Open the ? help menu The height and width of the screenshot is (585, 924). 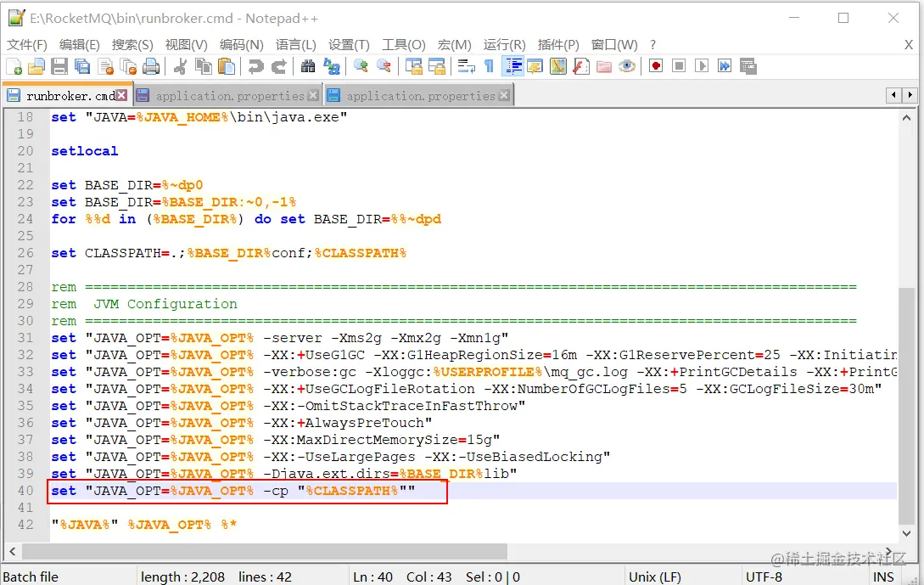coord(653,45)
